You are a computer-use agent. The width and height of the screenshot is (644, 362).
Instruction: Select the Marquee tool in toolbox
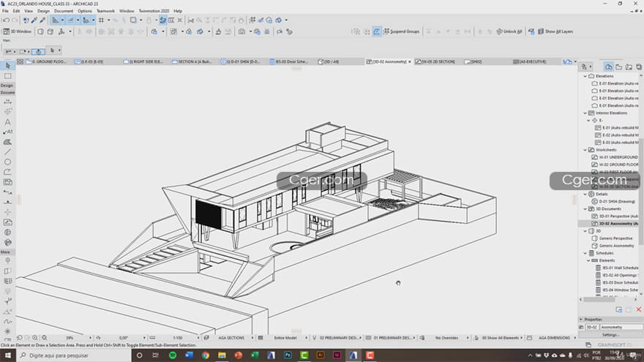(x=8, y=76)
